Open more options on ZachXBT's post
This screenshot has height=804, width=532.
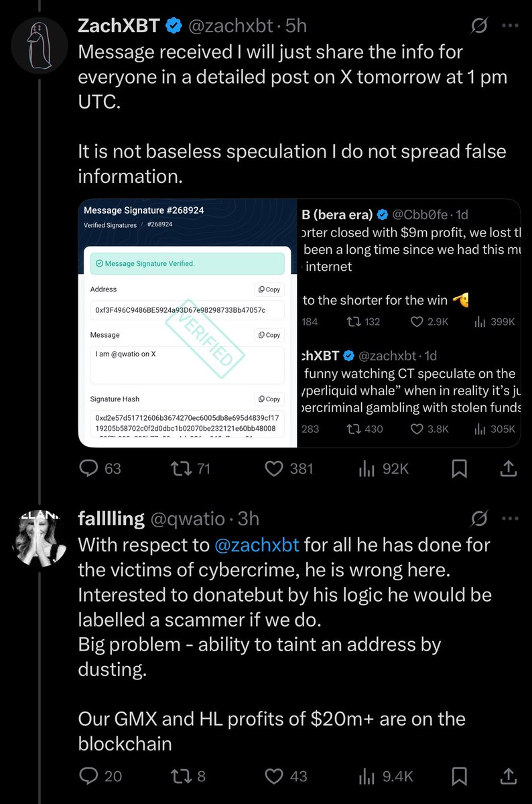coord(511,26)
